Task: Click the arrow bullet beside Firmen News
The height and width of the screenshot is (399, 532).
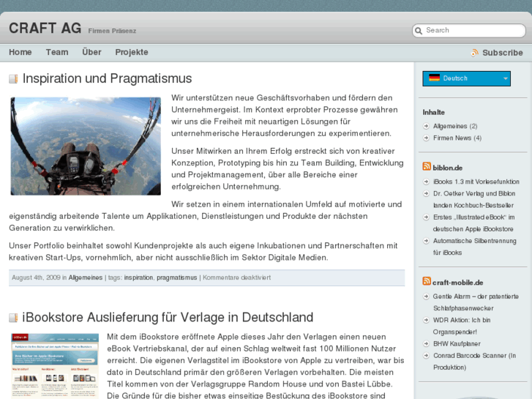Action: [426, 138]
